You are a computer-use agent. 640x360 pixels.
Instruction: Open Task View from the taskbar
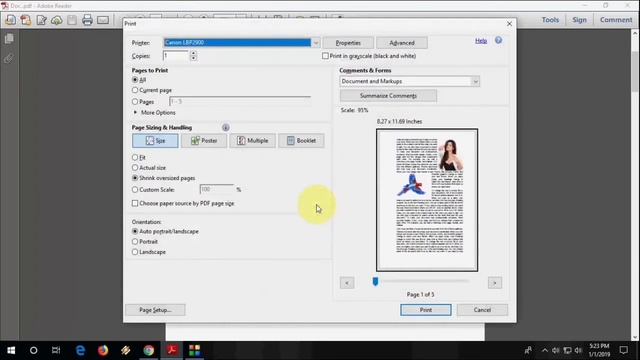tap(56, 350)
